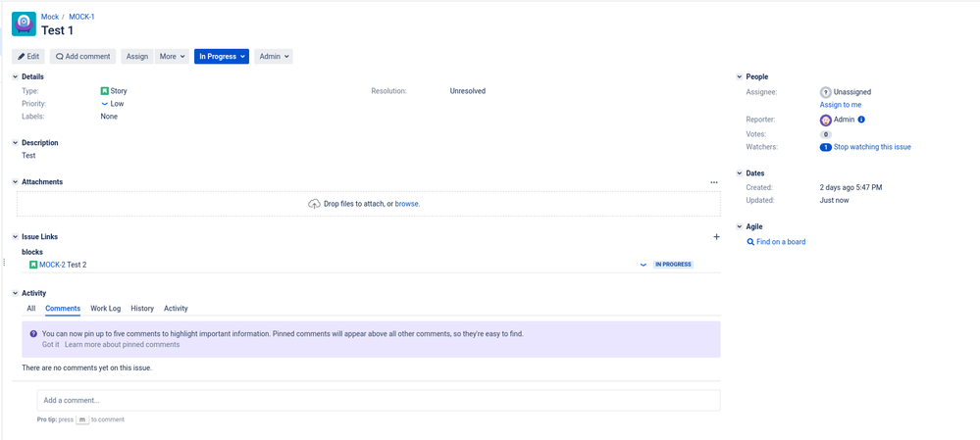This screenshot has width=980, height=440.
Task: Click the Mock project avatar icon
Action: (24, 24)
